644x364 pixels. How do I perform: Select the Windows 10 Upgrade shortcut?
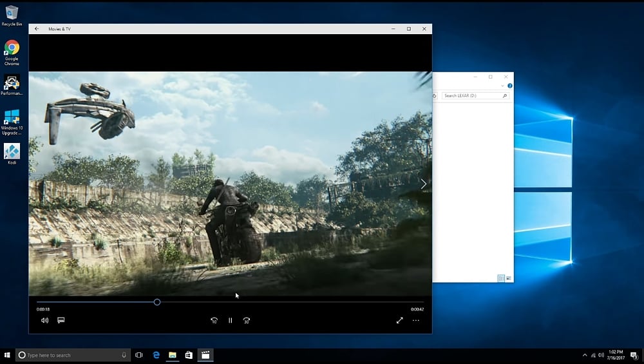(x=12, y=122)
